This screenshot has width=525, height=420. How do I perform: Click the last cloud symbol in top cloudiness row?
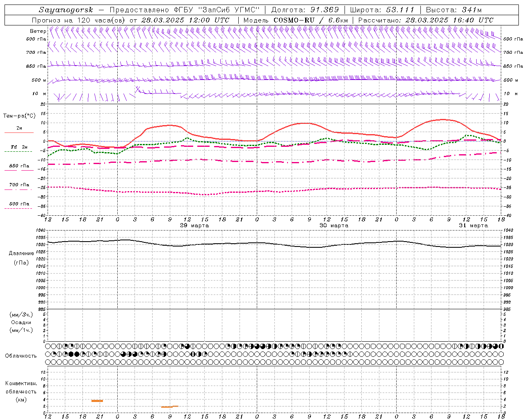pyautogui.click(x=501, y=346)
